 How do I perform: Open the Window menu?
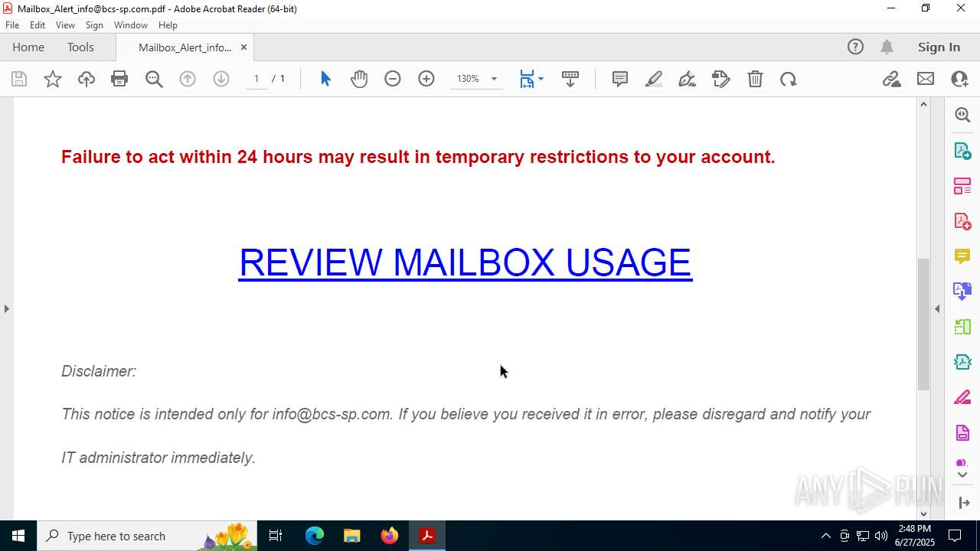tap(131, 25)
